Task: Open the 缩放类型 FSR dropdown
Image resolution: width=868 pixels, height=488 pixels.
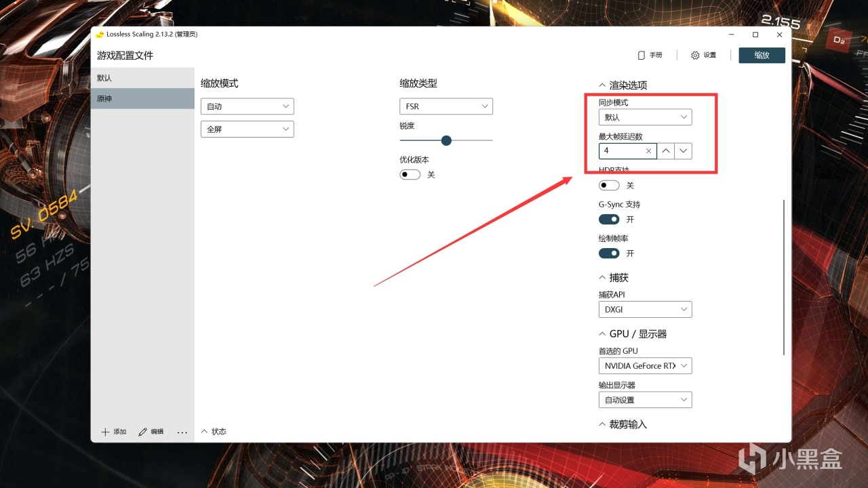Action: [x=446, y=106]
